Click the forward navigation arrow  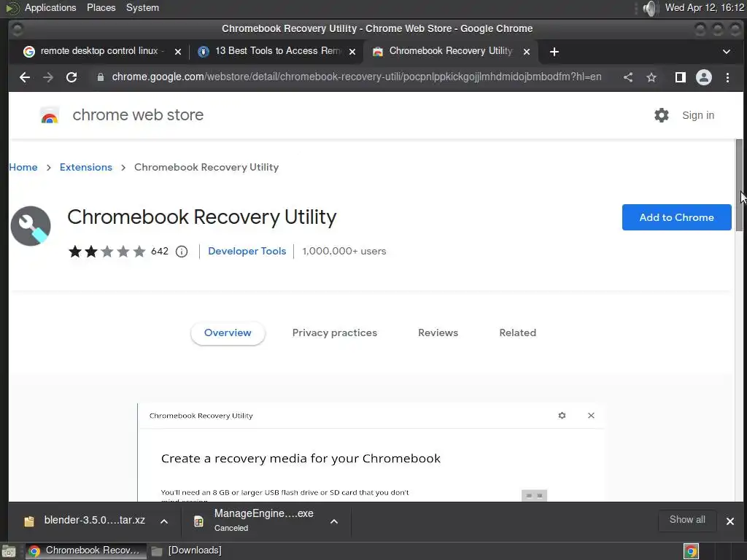click(x=48, y=77)
